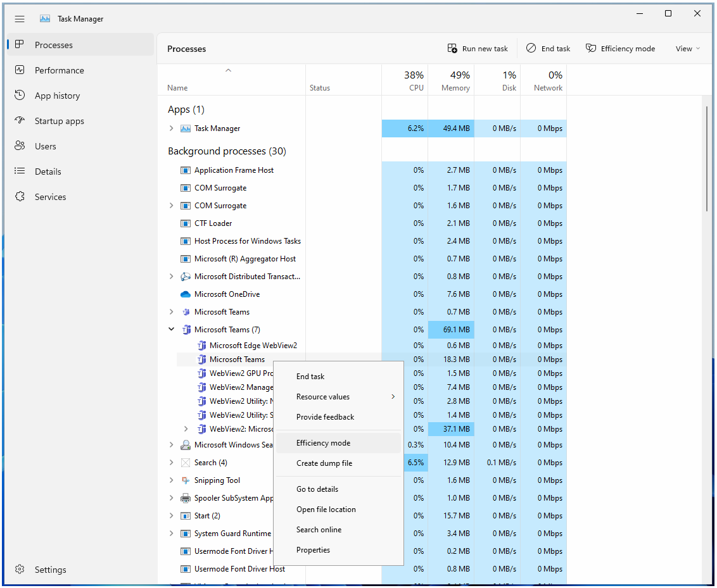Choose Go to details
717x588 pixels.
click(338, 489)
